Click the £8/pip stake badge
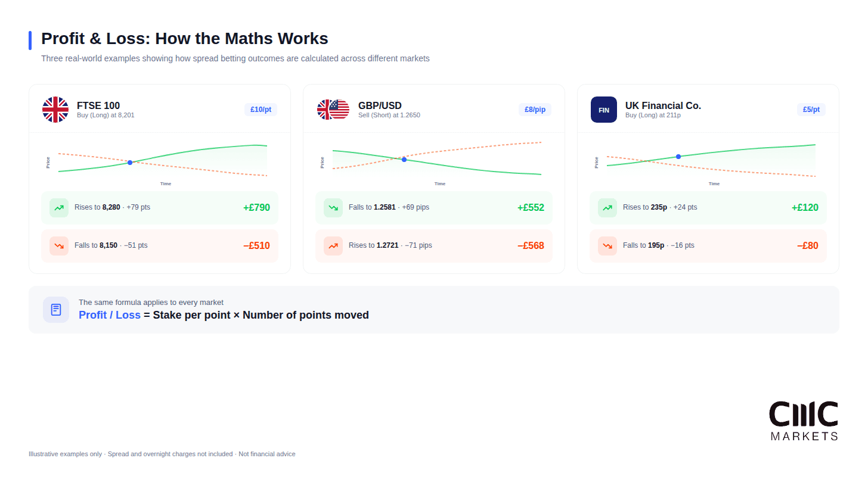This screenshot has height=486, width=868. pyautogui.click(x=535, y=110)
